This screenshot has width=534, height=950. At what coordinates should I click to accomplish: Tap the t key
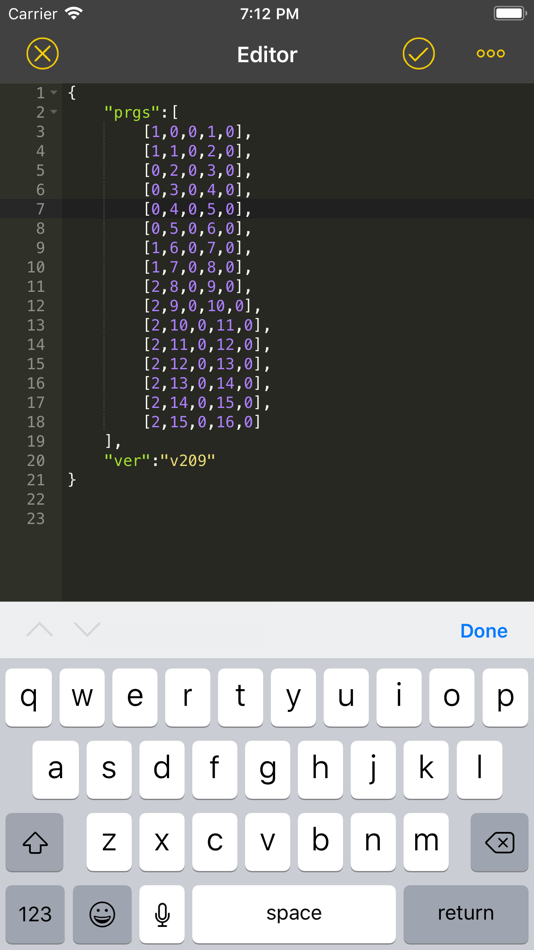pyautogui.click(x=241, y=697)
